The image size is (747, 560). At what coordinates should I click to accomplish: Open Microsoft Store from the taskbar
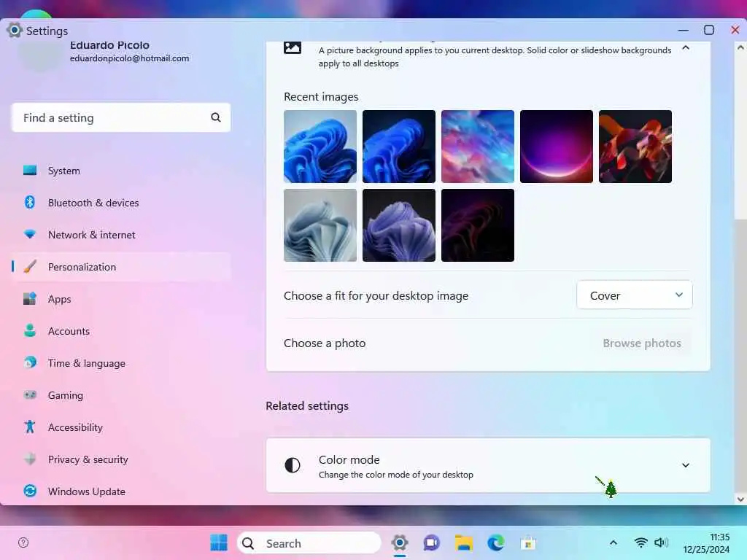pyautogui.click(x=528, y=542)
